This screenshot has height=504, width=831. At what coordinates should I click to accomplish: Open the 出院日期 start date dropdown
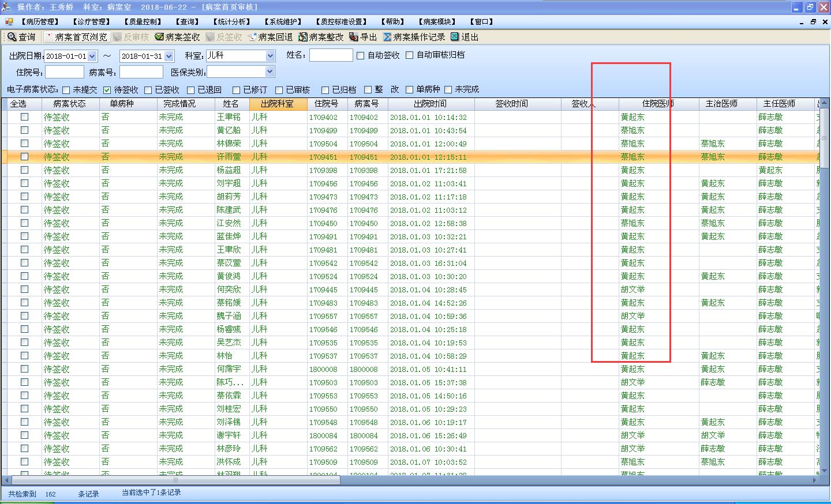coord(92,56)
